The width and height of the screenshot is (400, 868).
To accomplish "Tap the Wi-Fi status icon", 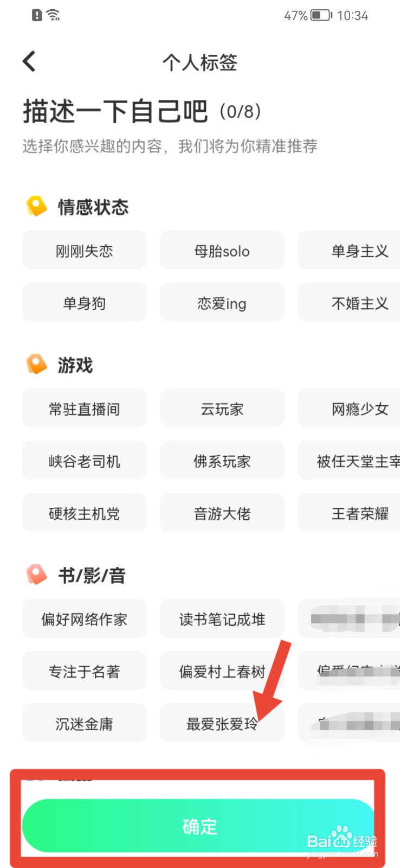I will click(x=53, y=15).
